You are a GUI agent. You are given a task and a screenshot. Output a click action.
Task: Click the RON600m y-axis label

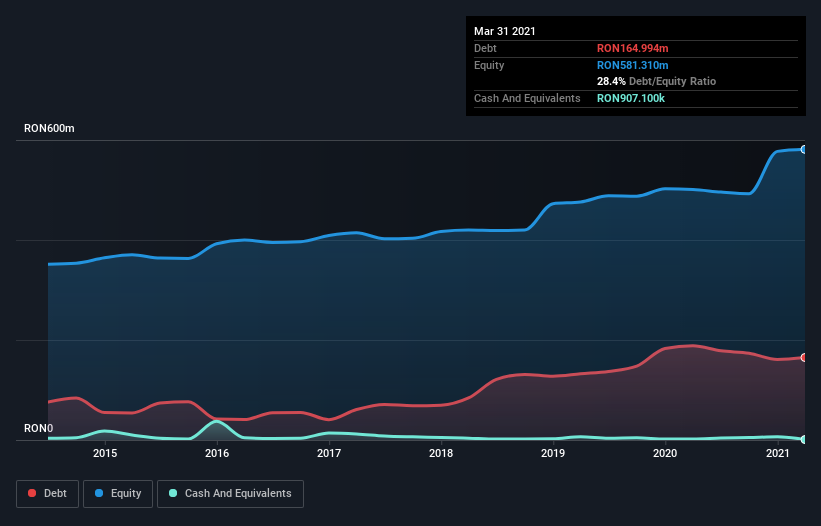coord(49,128)
